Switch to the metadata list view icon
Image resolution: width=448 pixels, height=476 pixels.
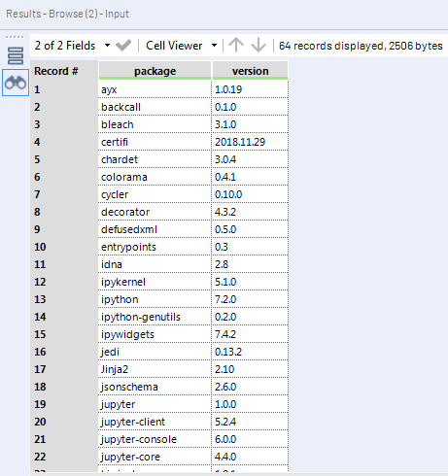(x=16, y=55)
